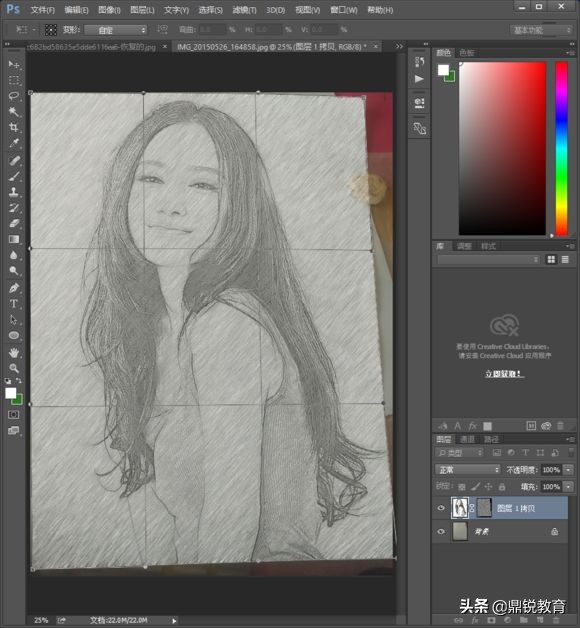580x628 pixels.
Task: Select the Clone Stamp tool
Action: click(14, 192)
